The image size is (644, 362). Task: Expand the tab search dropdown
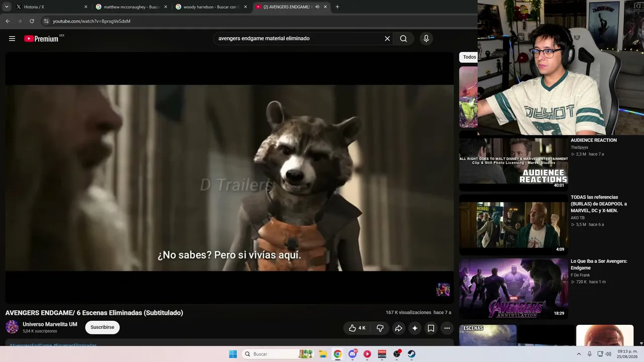tap(7, 7)
